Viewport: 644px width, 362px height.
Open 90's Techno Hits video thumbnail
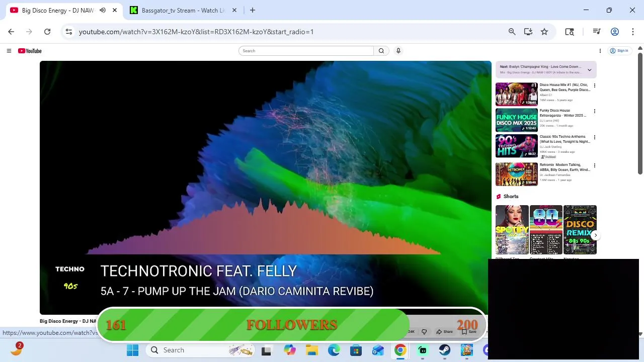517,146
